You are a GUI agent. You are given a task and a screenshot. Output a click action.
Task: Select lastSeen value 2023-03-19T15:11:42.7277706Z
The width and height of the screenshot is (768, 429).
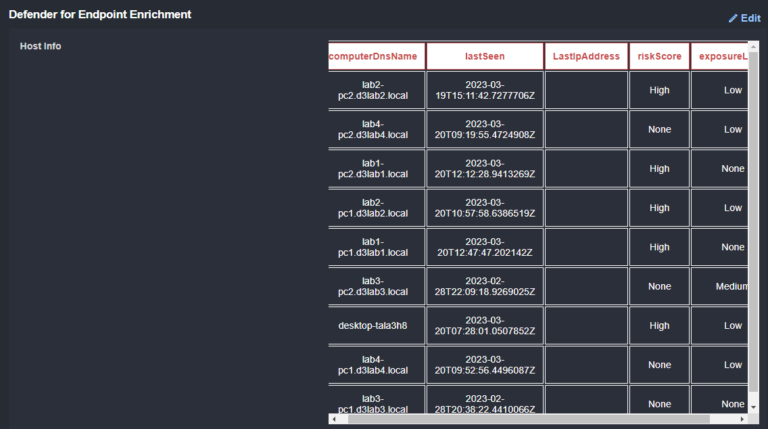[485, 90]
